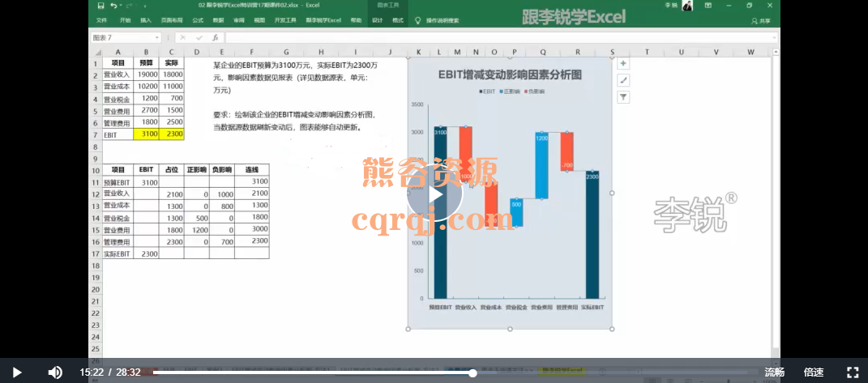The height and width of the screenshot is (383, 868).
Task: Click the Insert Function fx icon
Action: coord(216,37)
